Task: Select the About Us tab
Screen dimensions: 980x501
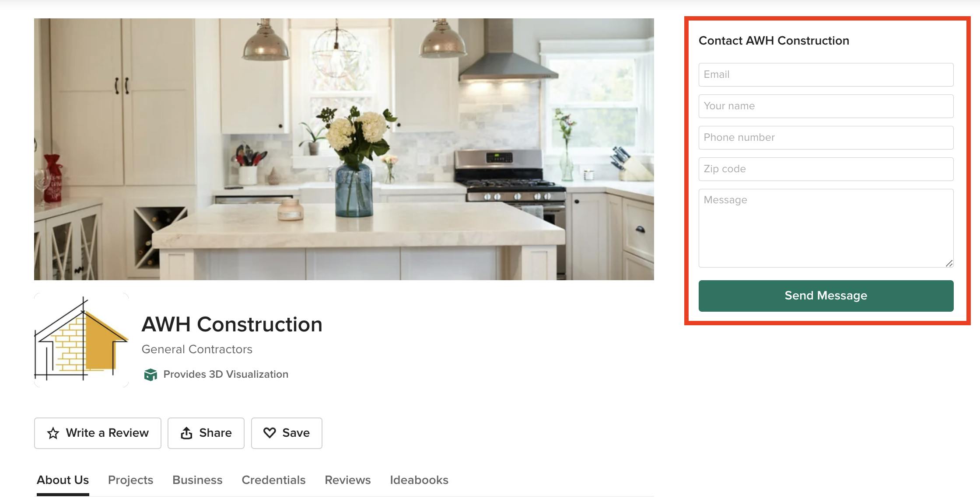Action: click(x=63, y=480)
